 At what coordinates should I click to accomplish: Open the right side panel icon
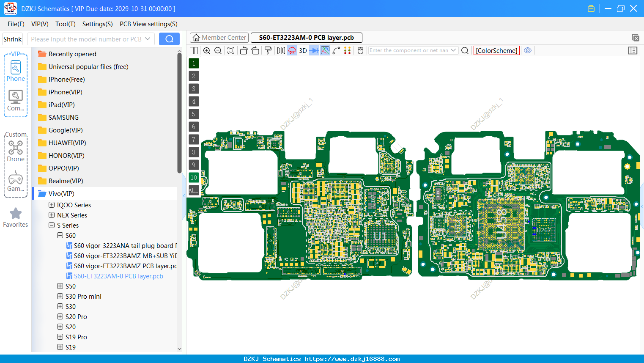tap(633, 50)
